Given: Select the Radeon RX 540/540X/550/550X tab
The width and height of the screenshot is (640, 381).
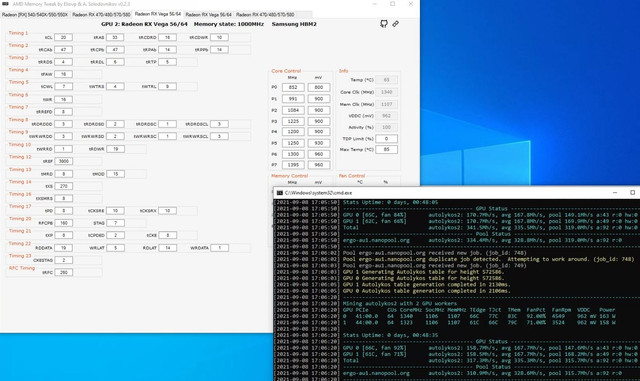Looking at the screenshot, I should tap(35, 14).
